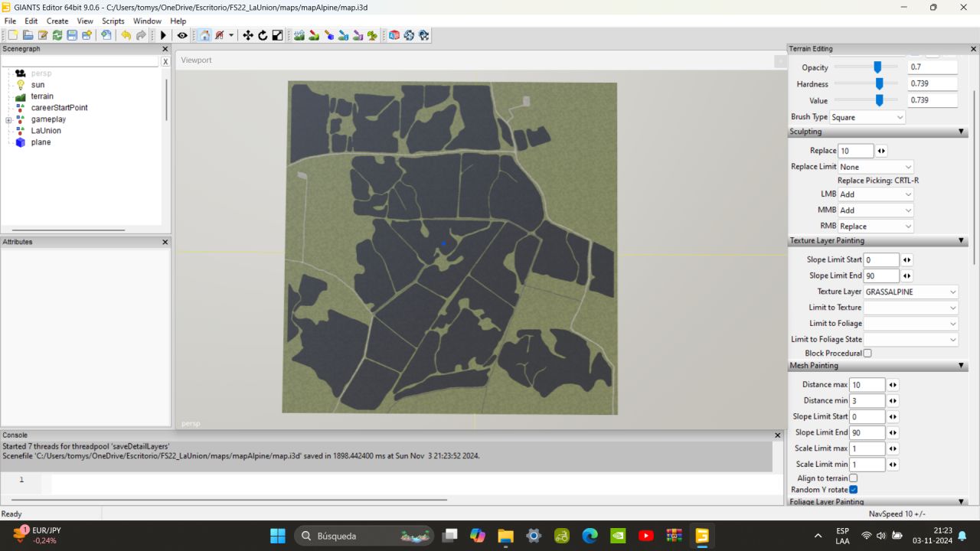This screenshot has height=551, width=980.
Task: Open File Explorer from the taskbar
Action: [505, 536]
